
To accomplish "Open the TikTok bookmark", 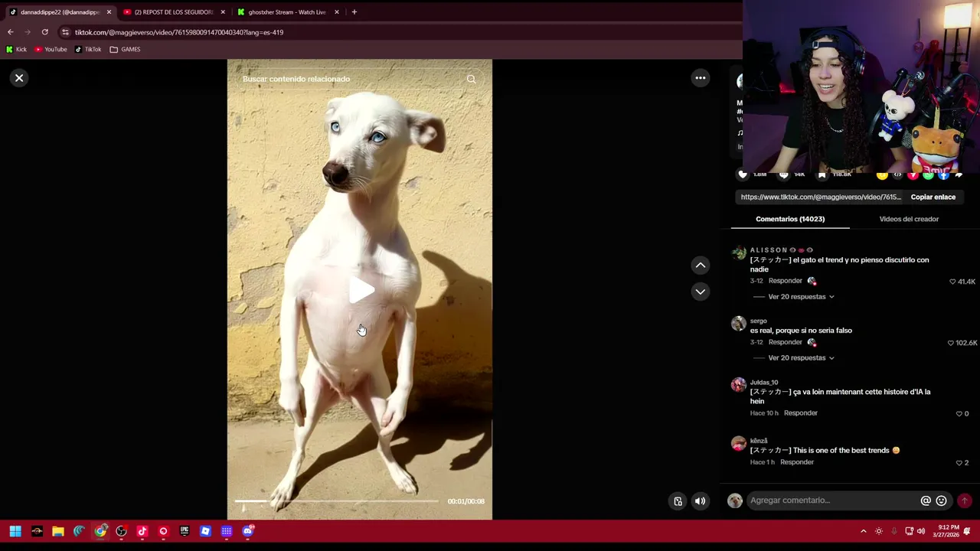I will click(x=88, y=49).
